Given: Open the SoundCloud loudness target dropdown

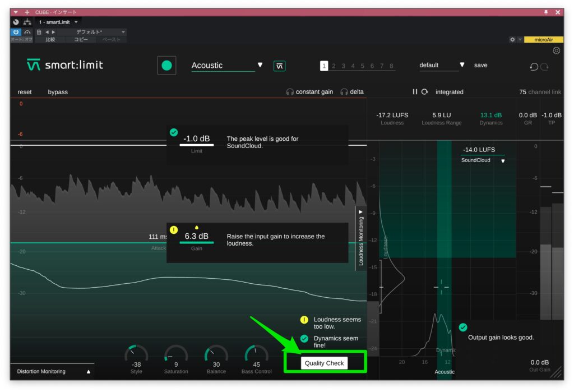Looking at the screenshot, I should coord(502,161).
